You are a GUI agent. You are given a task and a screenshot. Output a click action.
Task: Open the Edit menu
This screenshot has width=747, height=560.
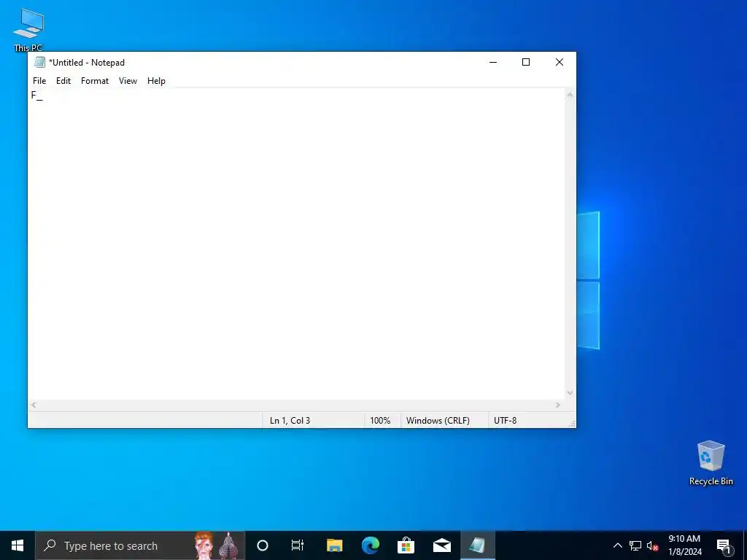click(63, 81)
